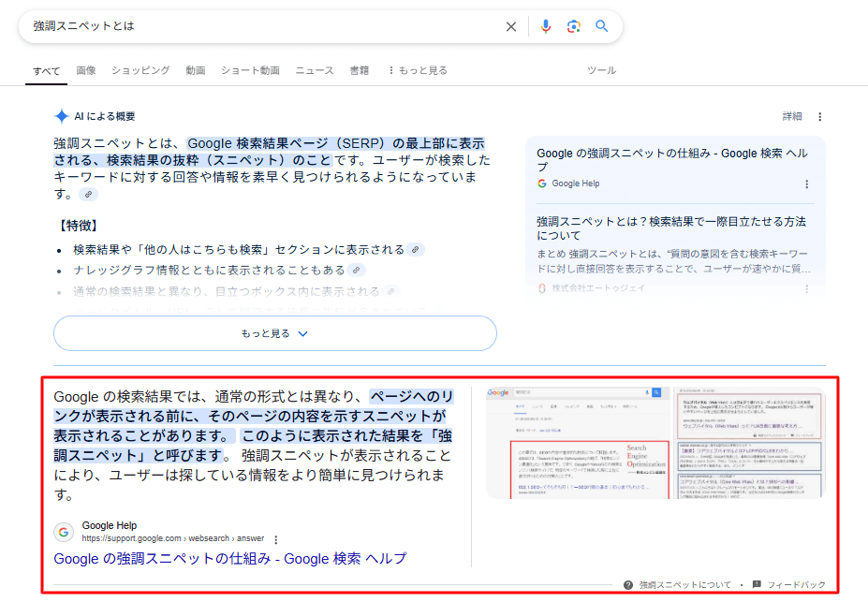Open 詳細 link in AI overview
The width and height of the screenshot is (868, 602).
792,116
